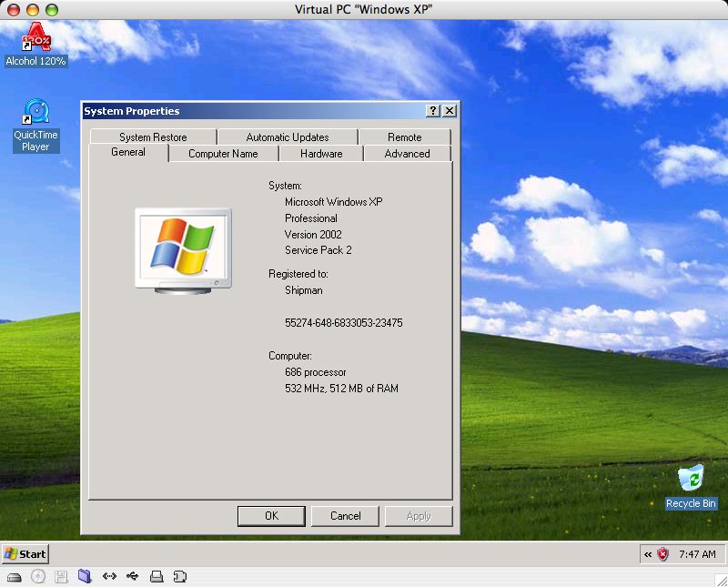The image size is (728, 587).
Task: Switch to the System Restore tab
Action: pyautogui.click(x=153, y=137)
